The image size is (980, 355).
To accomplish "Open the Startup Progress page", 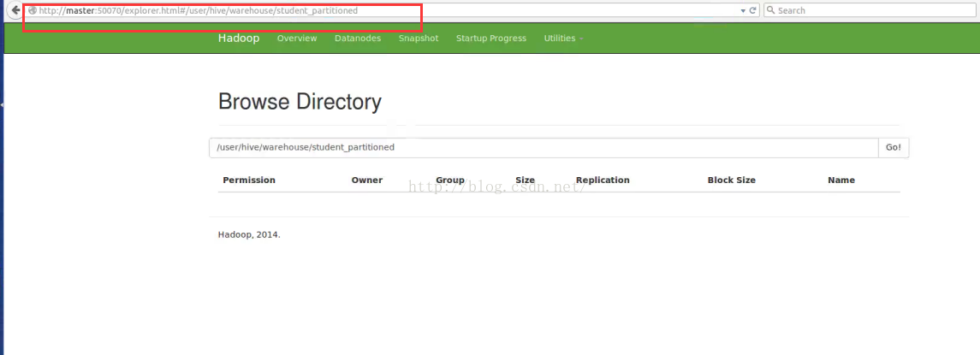I will (x=491, y=38).
